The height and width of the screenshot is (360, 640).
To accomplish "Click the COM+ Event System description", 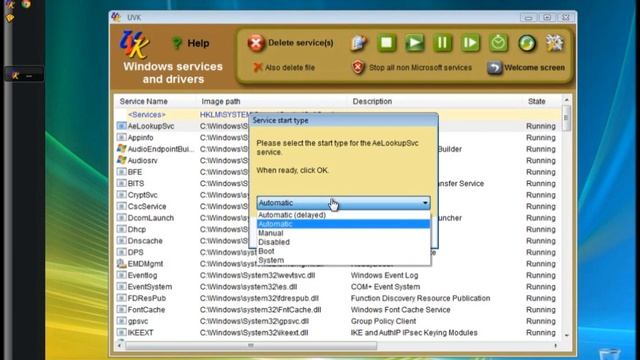I will pyautogui.click(x=385, y=287).
